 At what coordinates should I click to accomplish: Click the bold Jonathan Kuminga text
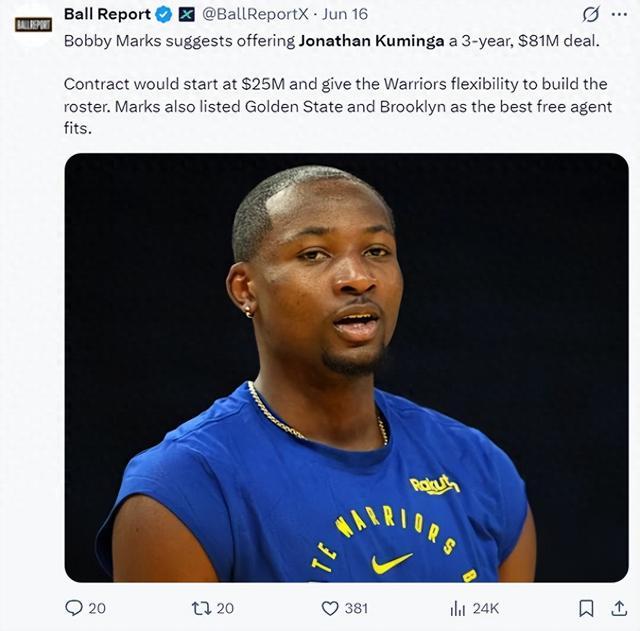(368, 41)
